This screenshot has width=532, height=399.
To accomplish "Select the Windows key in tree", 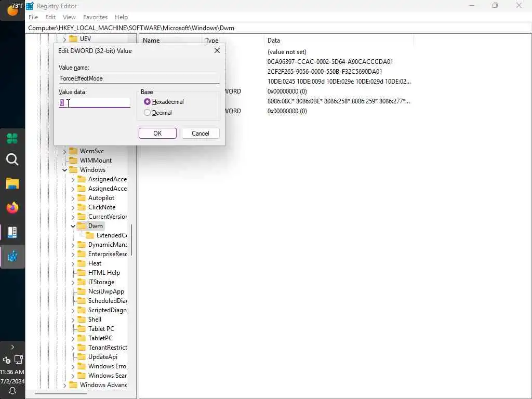I will (92, 170).
